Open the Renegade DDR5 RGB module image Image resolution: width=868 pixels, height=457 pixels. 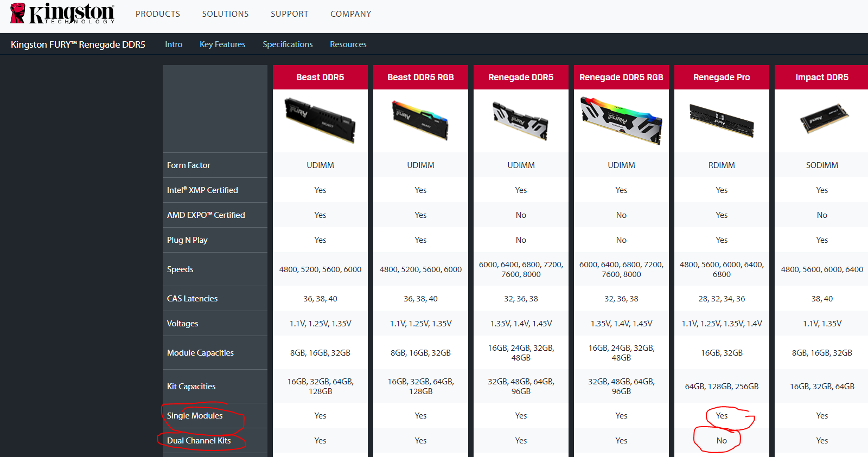coord(621,120)
